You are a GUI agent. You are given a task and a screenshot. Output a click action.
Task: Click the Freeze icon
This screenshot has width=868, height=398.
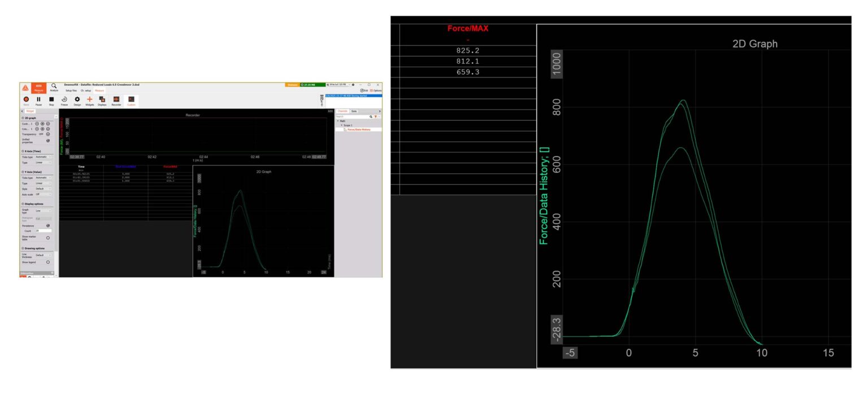click(64, 99)
